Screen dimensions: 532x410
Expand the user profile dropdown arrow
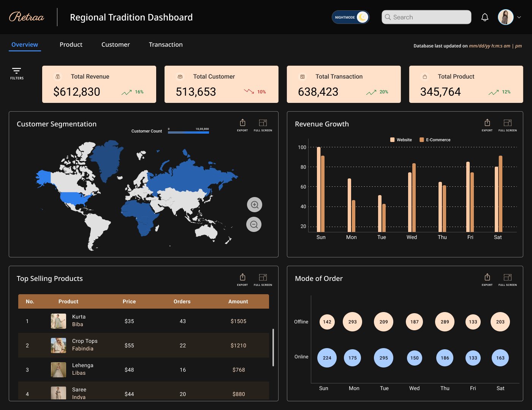point(519,17)
